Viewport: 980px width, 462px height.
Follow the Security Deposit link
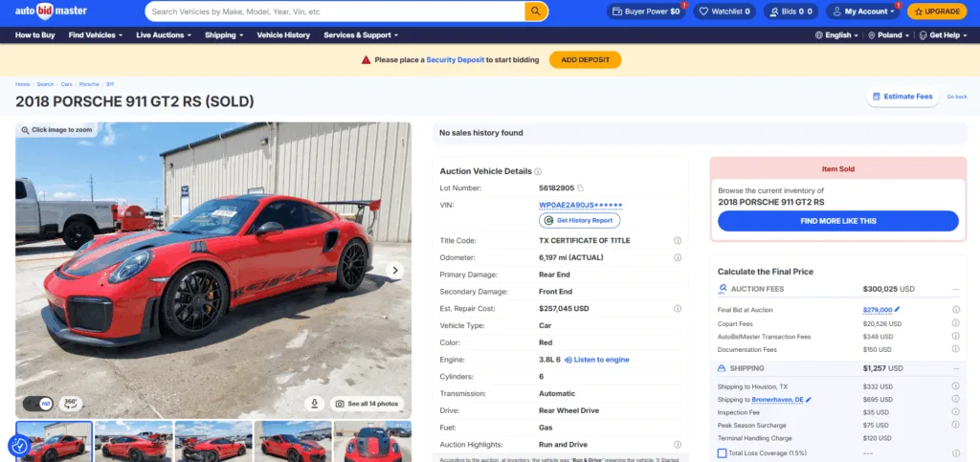coord(455,60)
